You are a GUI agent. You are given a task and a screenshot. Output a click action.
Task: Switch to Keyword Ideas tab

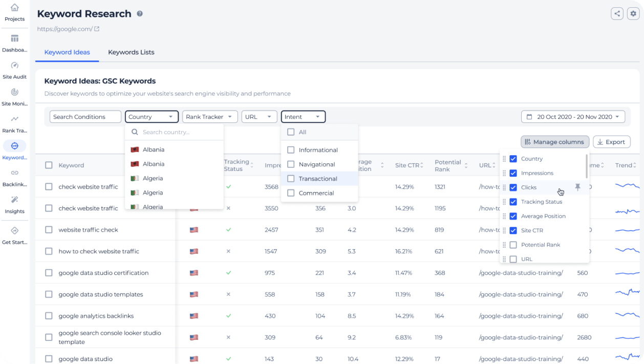coord(67,52)
